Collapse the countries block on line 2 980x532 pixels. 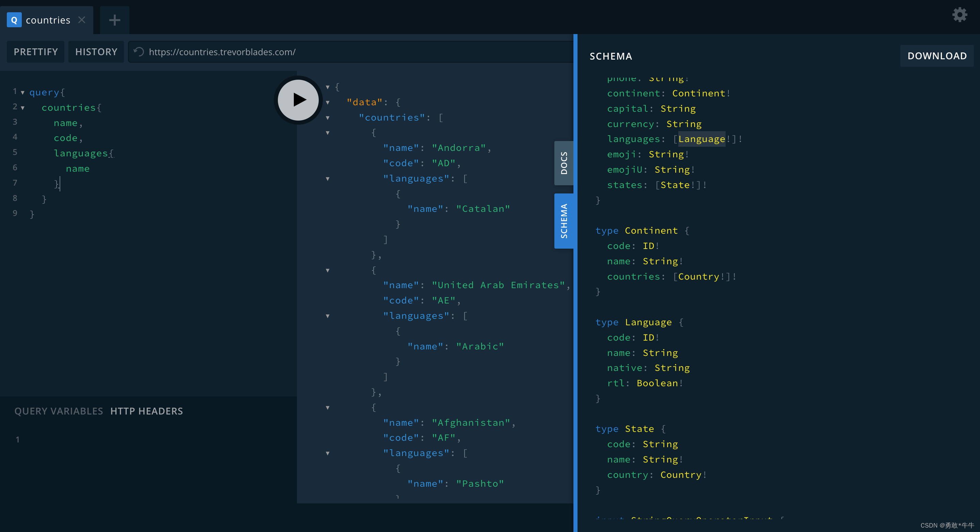click(22, 108)
